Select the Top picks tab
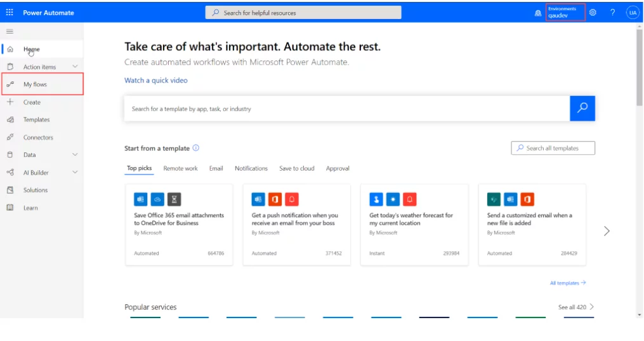The height and width of the screenshot is (341, 644). coord(139,168)
